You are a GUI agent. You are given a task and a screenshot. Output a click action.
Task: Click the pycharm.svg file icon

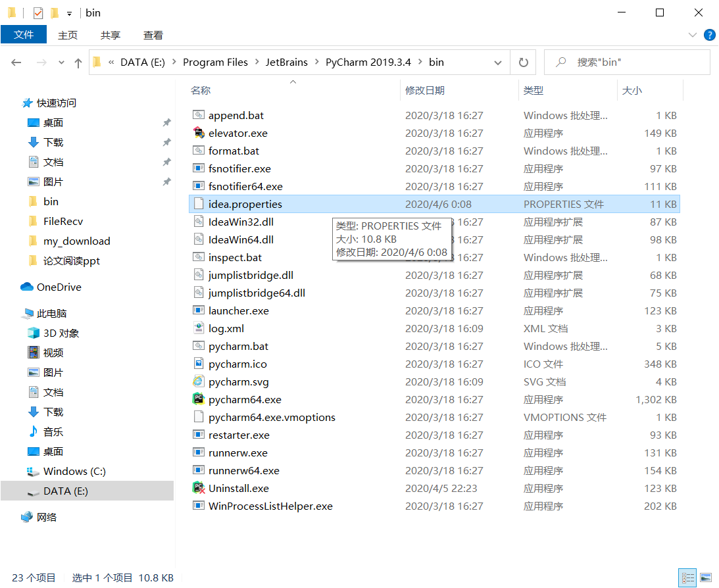coord(199,381)
